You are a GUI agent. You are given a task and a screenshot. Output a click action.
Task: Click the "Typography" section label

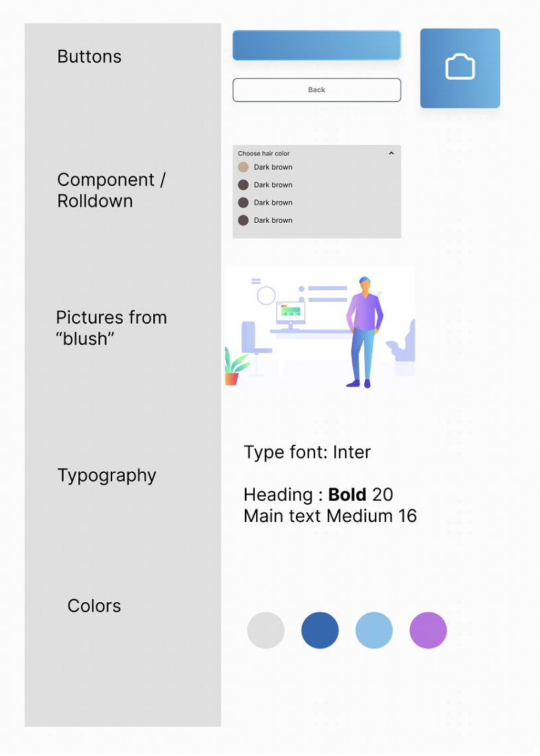tap(107, 475)
